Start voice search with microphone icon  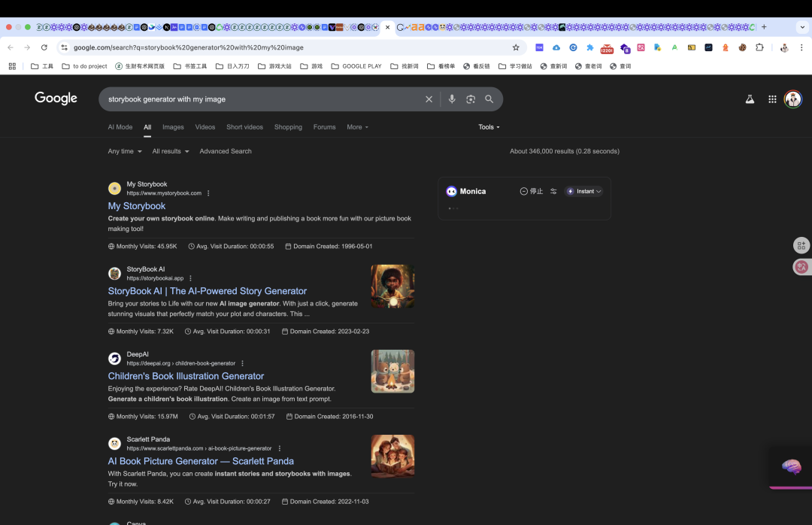point(452,99)
